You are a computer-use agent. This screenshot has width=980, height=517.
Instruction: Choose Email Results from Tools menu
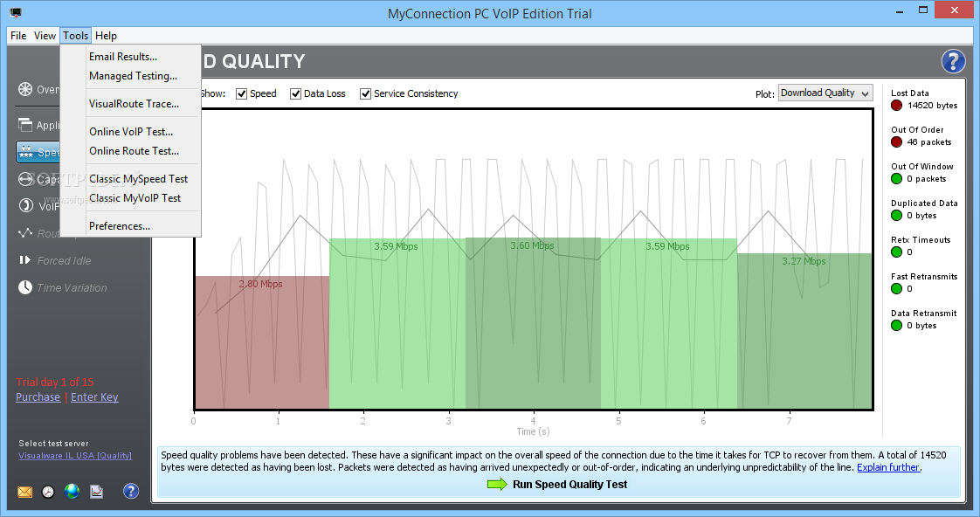point(131,56)
